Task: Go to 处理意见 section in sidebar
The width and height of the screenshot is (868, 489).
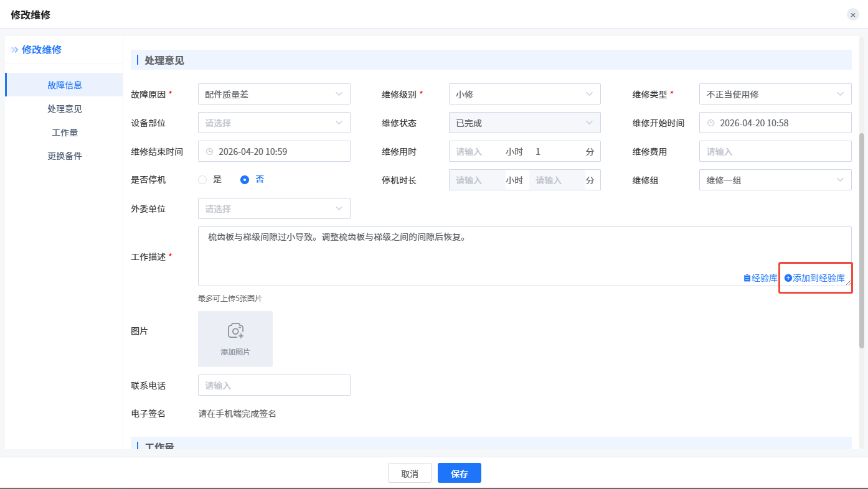Action: [x=65, y=108]
